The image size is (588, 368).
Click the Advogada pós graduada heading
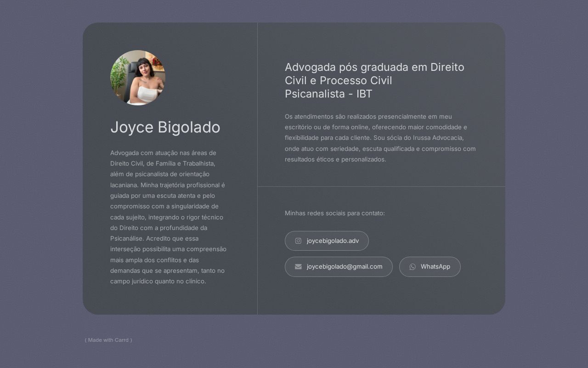(374, 80)
